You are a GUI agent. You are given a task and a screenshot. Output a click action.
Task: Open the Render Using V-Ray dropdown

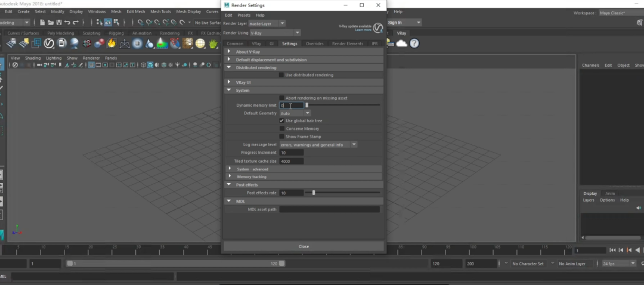point(275,32)
